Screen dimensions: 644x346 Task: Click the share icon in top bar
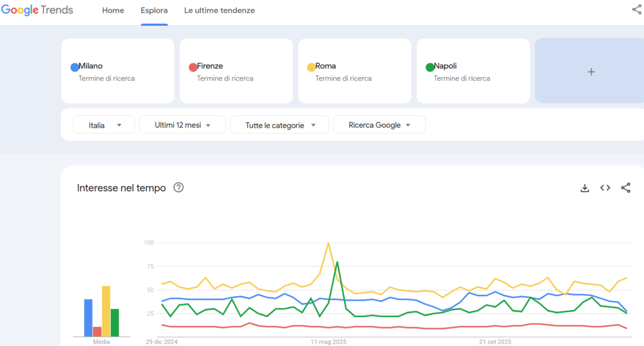636,9
